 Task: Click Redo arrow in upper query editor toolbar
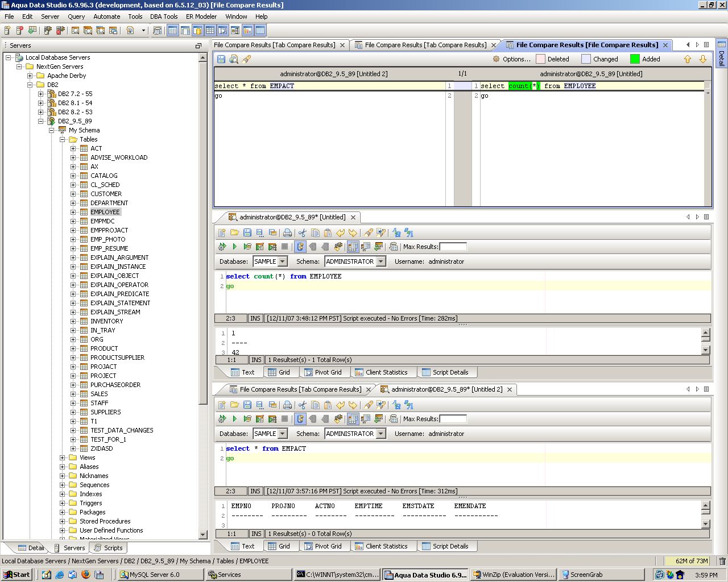pyautogui.click(x=353, y=232)
